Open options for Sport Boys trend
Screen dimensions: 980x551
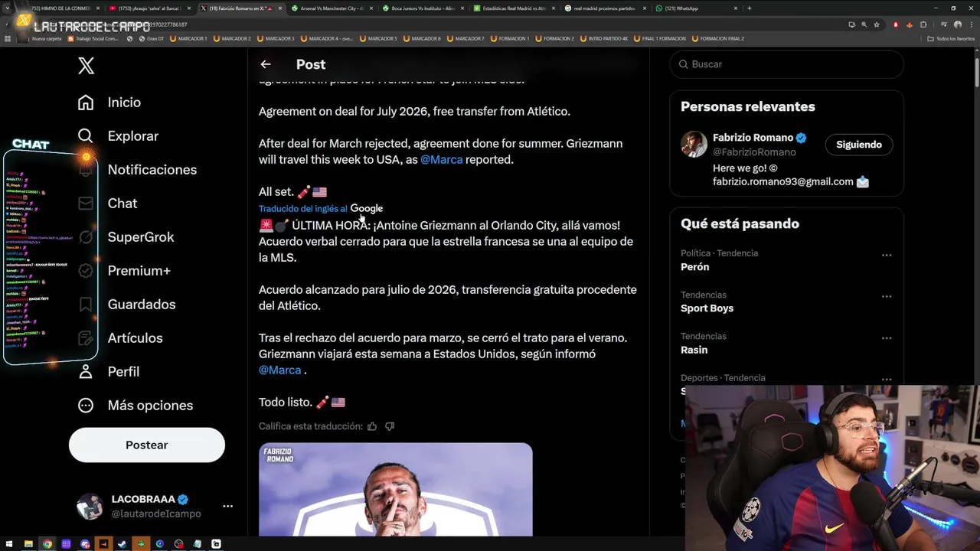(886, 297)
